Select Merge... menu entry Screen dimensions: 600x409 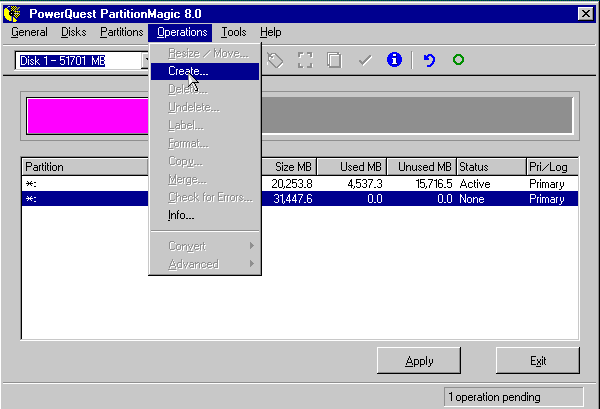coord(205,179)
